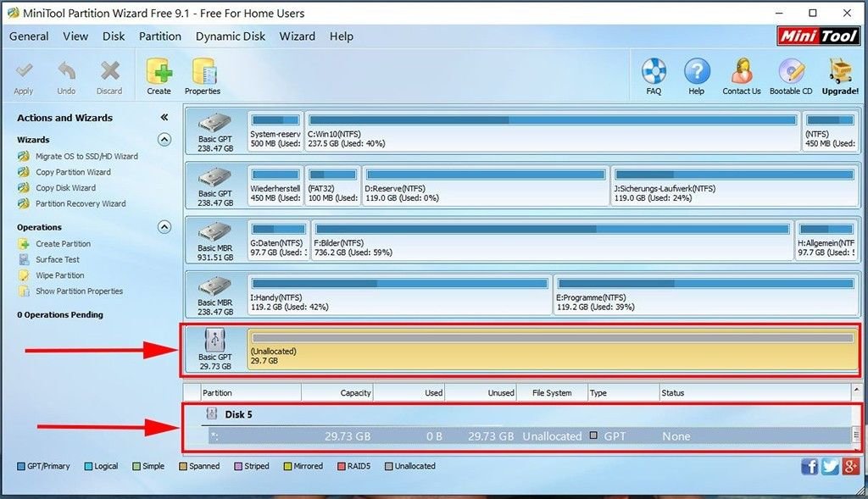
Task: Collapse the Operations section
Action: [164, 227]
